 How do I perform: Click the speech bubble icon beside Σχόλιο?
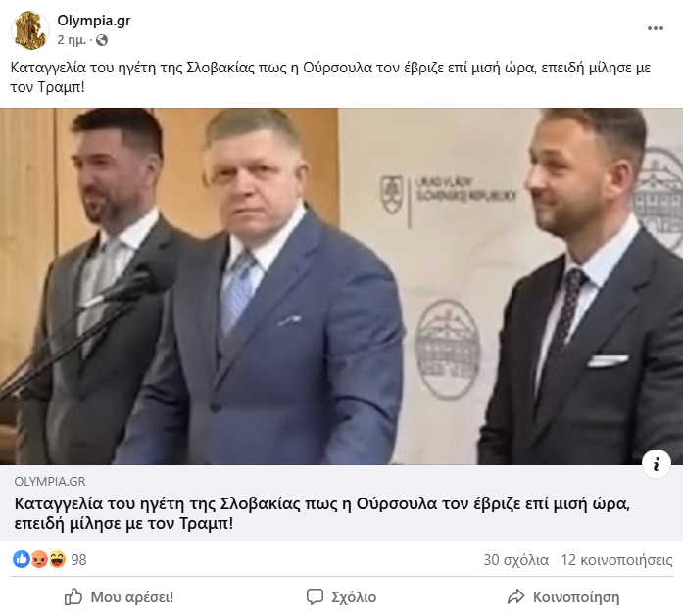[315, 596]
